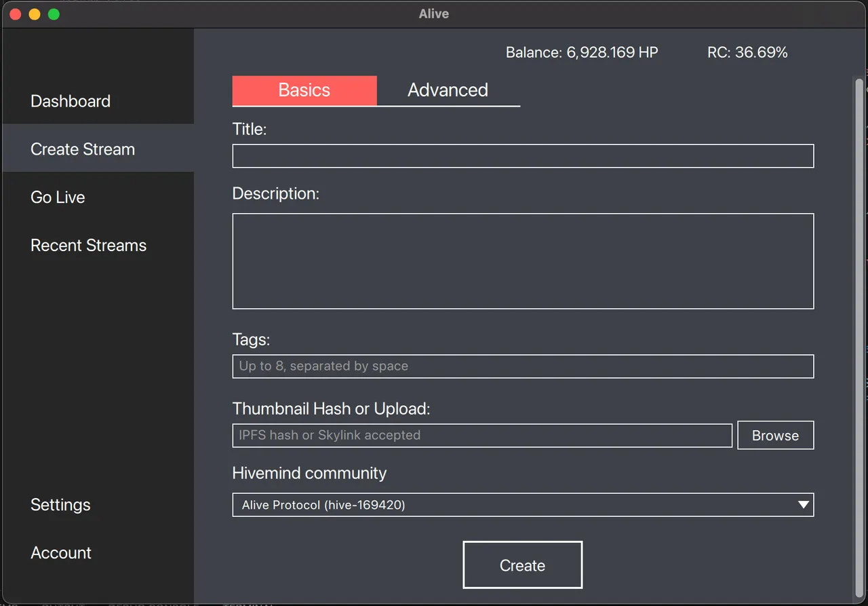This screenshot has height=606, width=868.
Task: Switch to the Advanced tab
Action: [x=448, y=90]
